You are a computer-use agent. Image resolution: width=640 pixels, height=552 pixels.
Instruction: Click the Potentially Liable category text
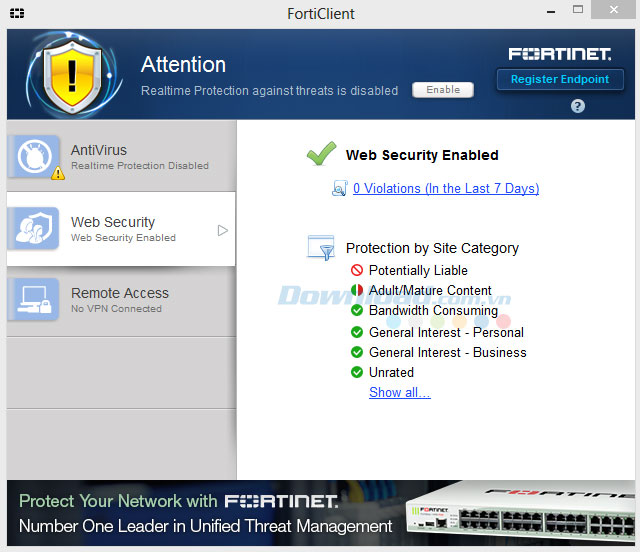(418, 270)
